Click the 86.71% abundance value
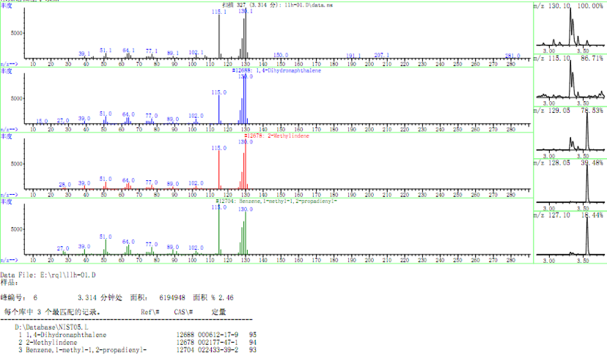The image size is (607, 364). pos(592,58)
